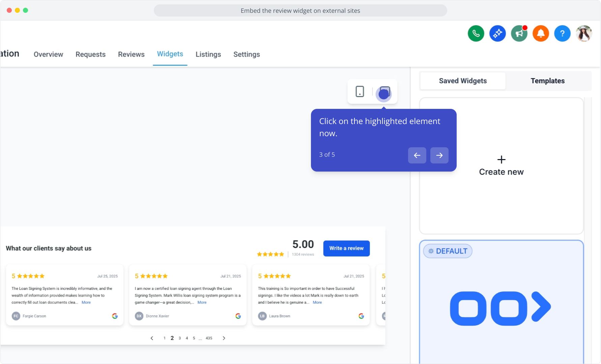Image resolution: width=601 pixels, height=364 pixels.
Task: Open the megaphone announcements icon
Action: click(519, 33)
